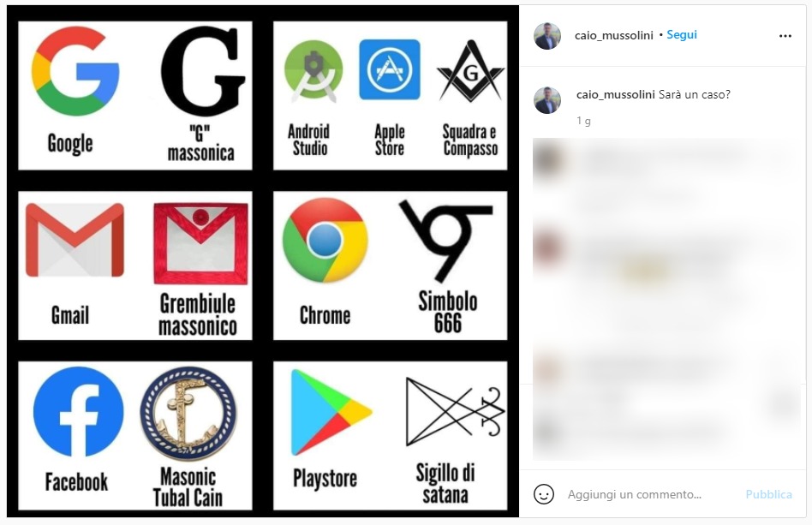
Task: Click the three-dots more options icon
Action: [x=785, y=36]
